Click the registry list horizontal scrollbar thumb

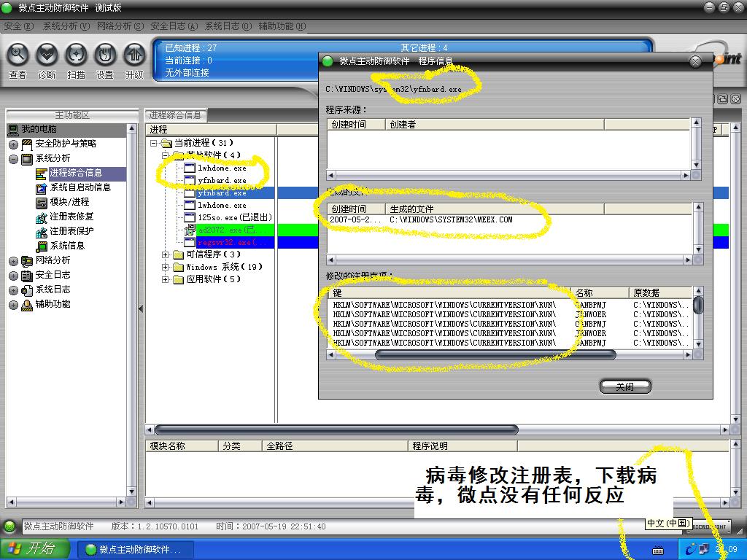point(495,355)
